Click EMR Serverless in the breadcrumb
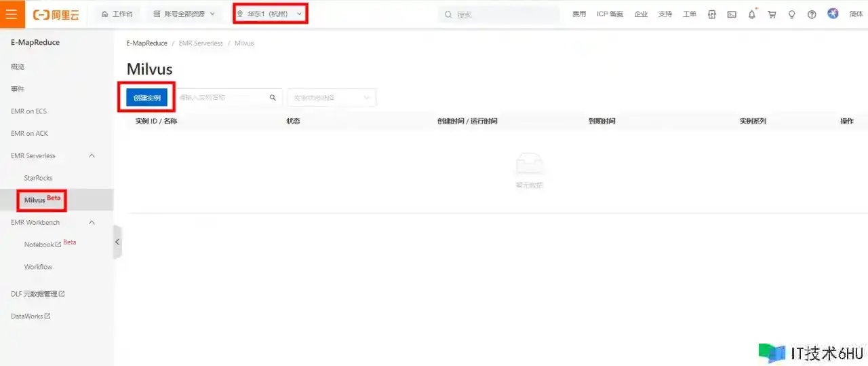 [201, 43]
